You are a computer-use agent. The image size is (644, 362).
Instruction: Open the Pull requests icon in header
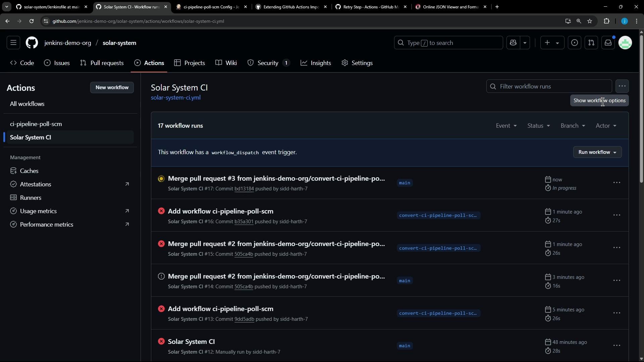[x=591, y=43]
